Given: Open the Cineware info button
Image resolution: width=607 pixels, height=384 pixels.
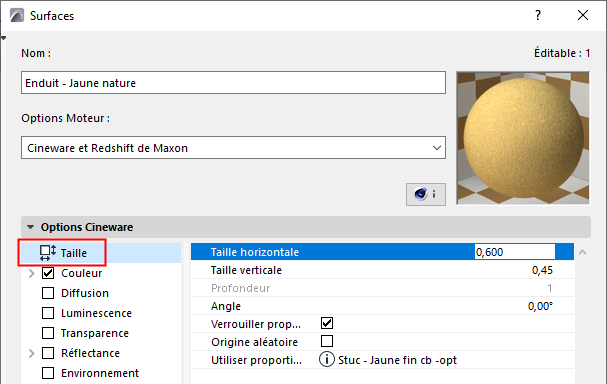Looking at the screenshot, I should tap(426, 194).
